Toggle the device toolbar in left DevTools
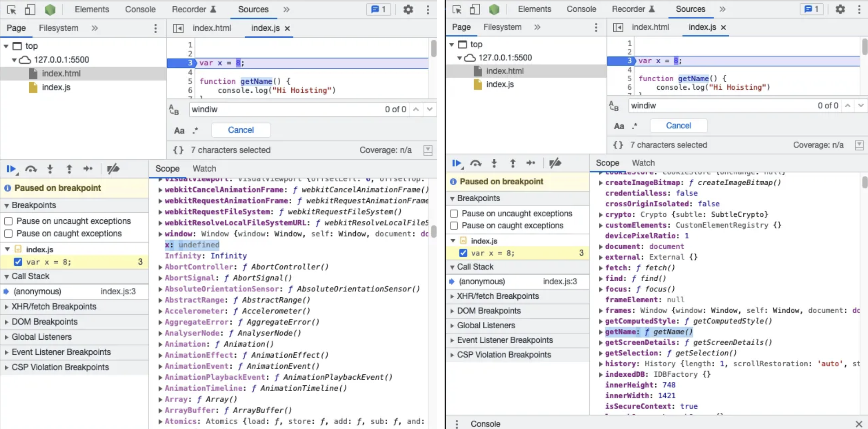Image resolution: width=868 pixels, height=429 pixels. (x=30, y=10)
